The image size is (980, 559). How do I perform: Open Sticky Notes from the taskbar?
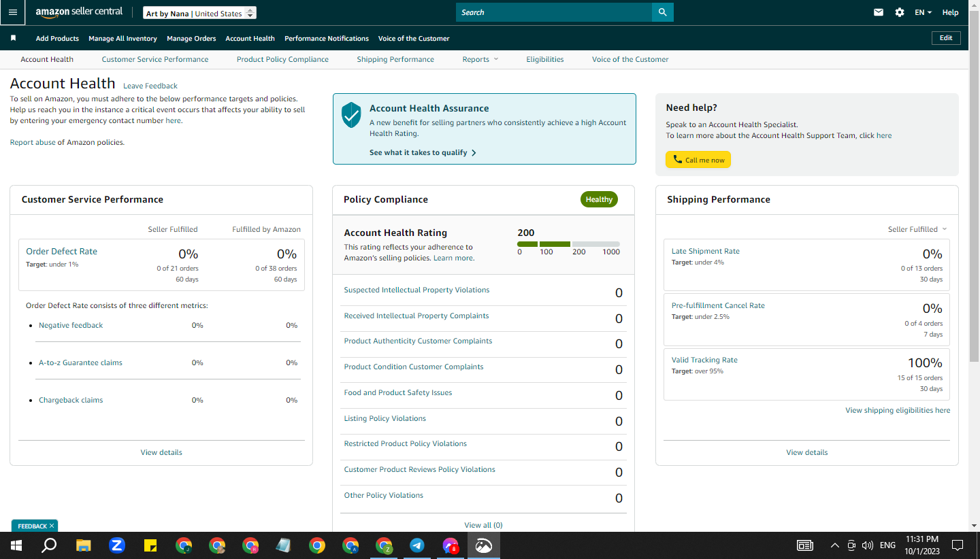[150, 545]
